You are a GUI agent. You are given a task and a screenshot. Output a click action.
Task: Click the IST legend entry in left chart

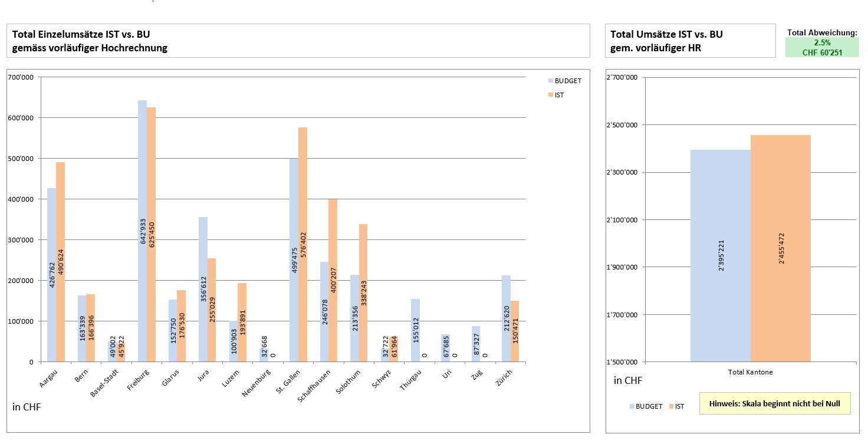coord(558,95)
